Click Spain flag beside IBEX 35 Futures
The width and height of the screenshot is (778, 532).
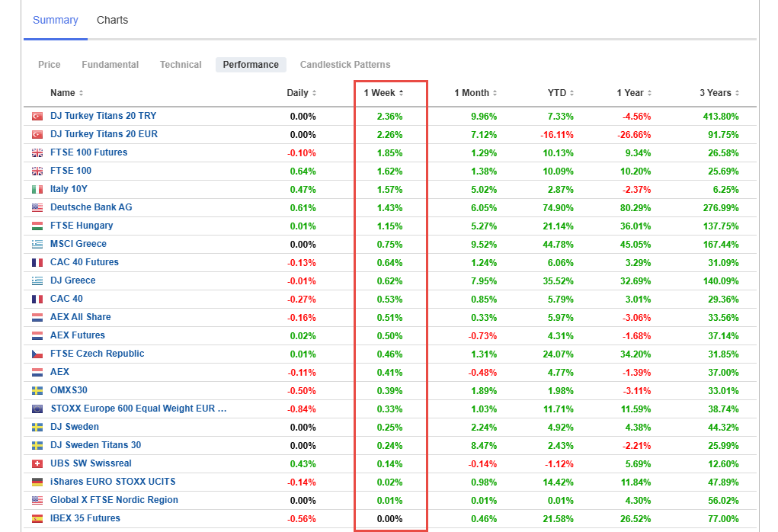click(37, 519)
